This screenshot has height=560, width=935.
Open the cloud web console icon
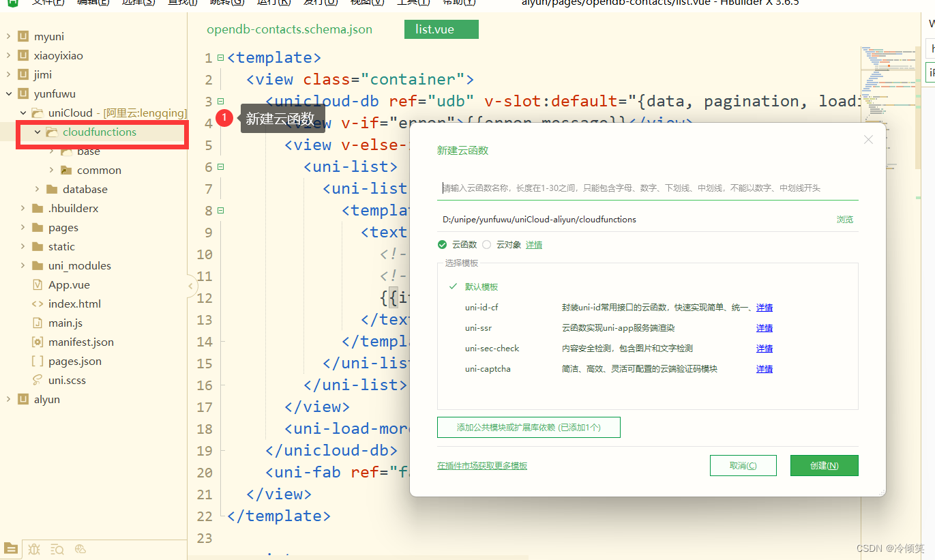[x=80, y=548]
